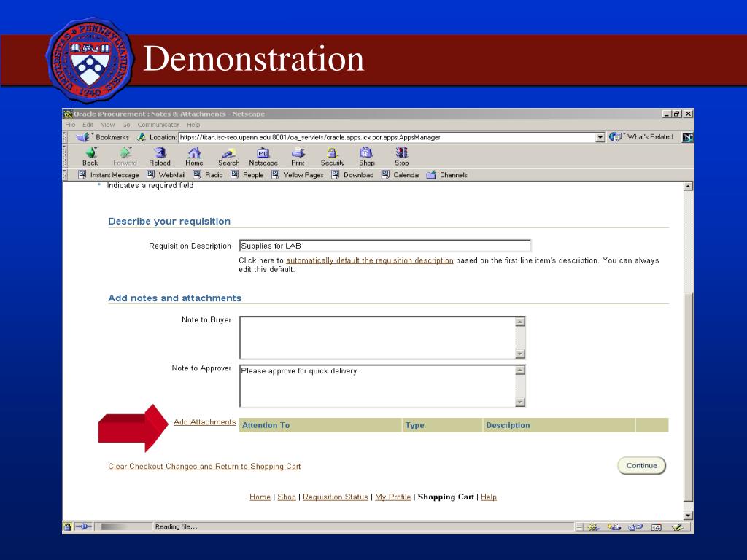
Task: Click the Shopping Cart bold footer text
Action: pyautogui.click(x=446, y=497)
